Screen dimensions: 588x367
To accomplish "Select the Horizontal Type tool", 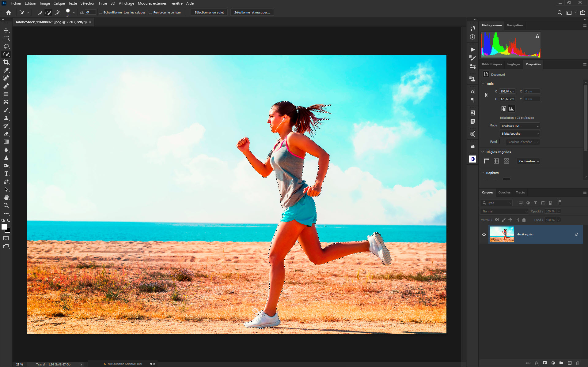I will pos(6,174).
